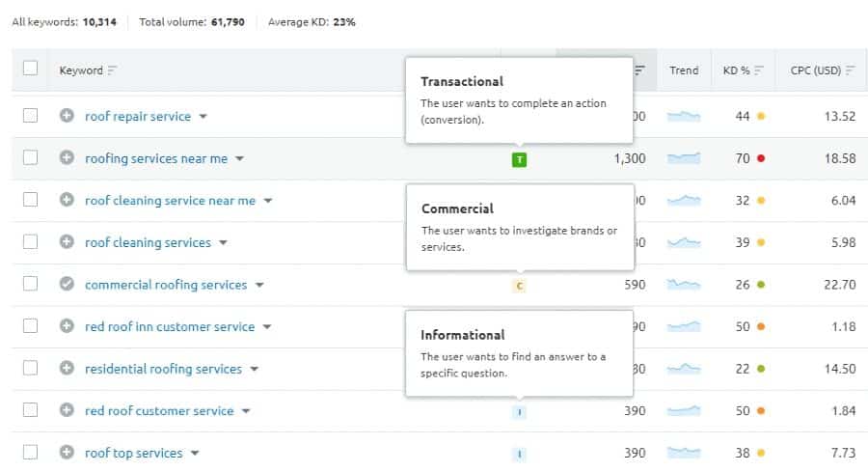Add 'roof cleaning services' via plus icon
This screenshot has width=868, height=472.
(x=67, y=242)
